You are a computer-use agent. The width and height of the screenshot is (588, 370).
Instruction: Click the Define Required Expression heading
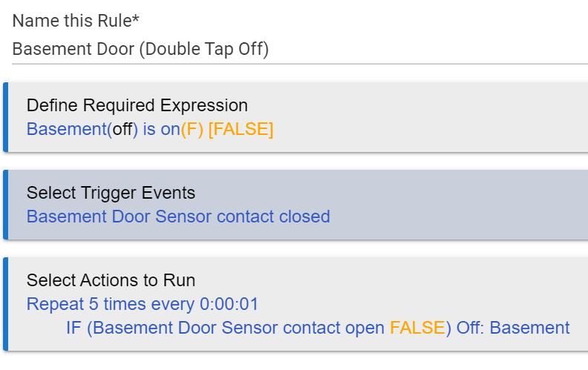(137, 105)
